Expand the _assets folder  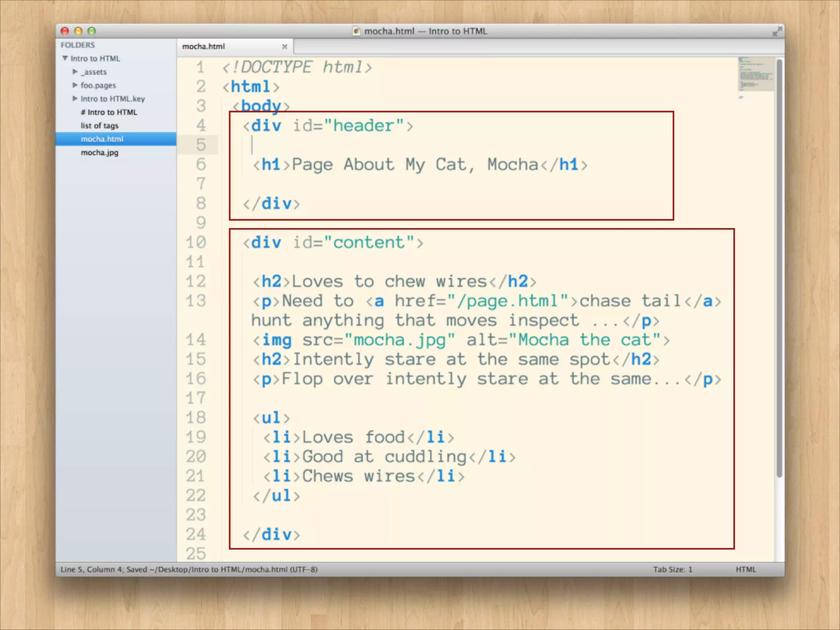[x=75, y=72]
